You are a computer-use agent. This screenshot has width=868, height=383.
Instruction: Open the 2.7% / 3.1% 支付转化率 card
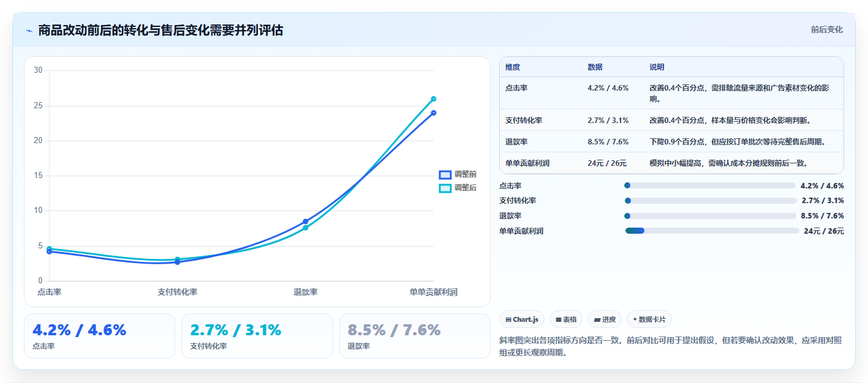[x=257, y=336]
